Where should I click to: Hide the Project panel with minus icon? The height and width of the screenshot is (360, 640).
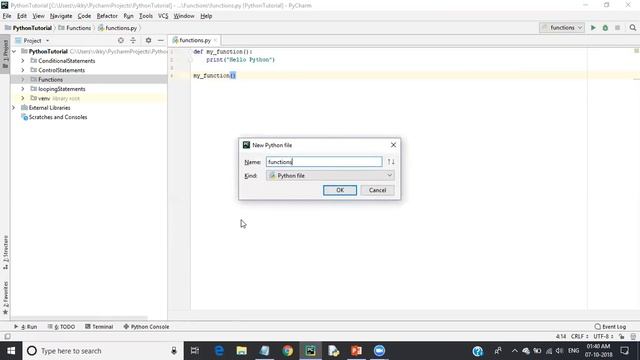pos(160,40)
